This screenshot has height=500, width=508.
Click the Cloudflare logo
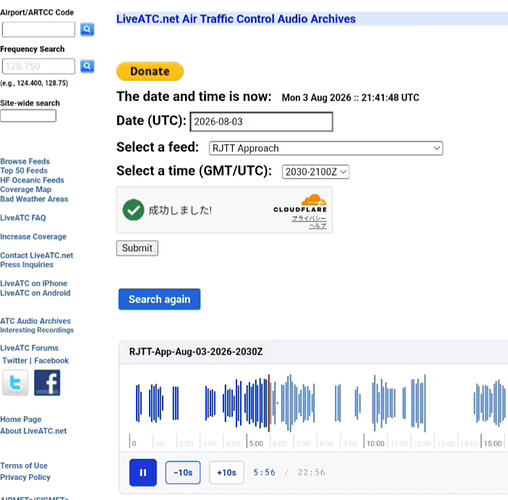click(300, 204)
